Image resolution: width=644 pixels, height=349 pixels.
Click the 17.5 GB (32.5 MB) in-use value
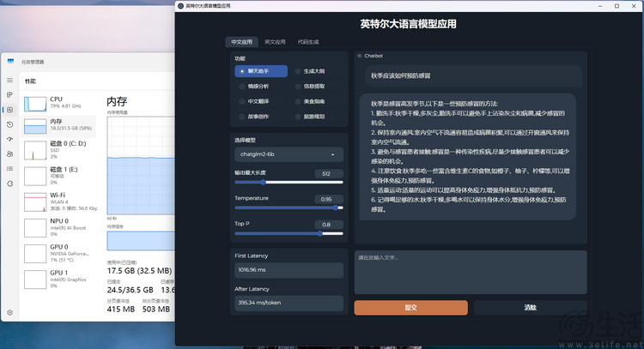[x=139, y=271]
